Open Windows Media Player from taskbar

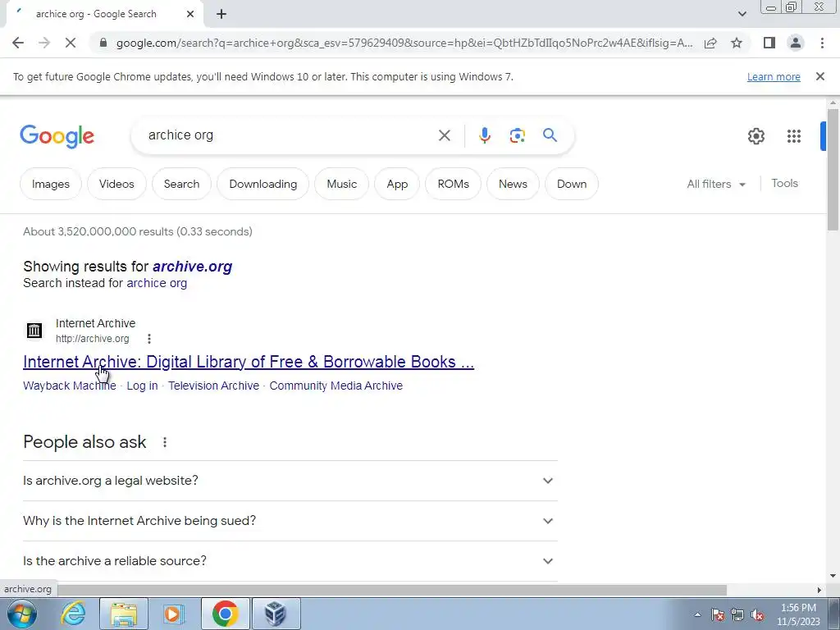tap(173, 614)
